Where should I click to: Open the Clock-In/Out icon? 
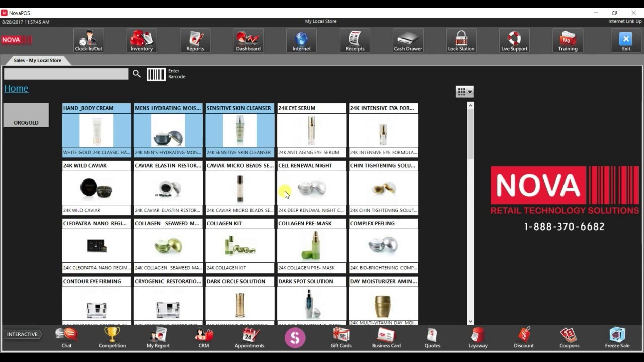pos(89,40)
